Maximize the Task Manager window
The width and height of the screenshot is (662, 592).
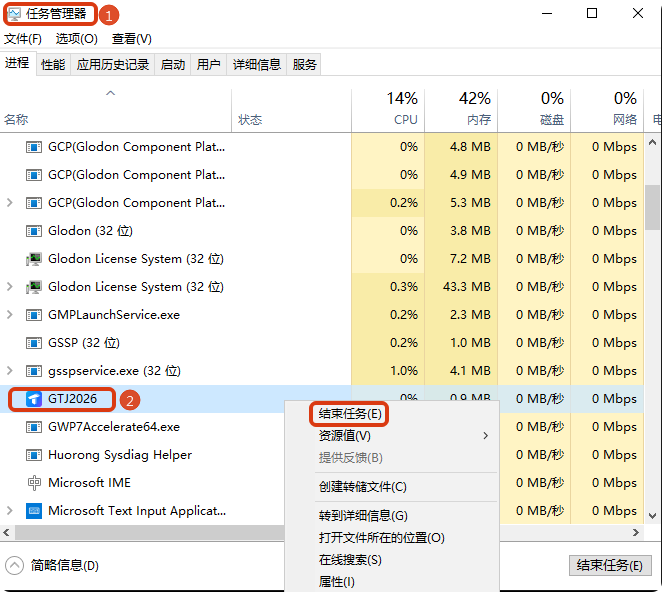pos(592,14)
